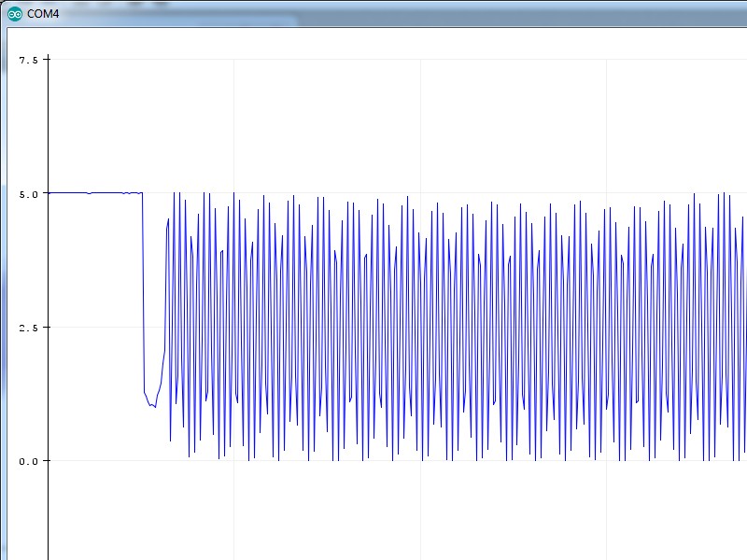Click the 5.0 y-axis label

point(29,193)
